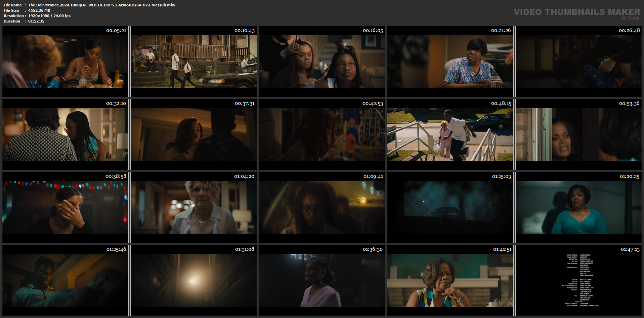Click the Duration label
644x318 pixels.
coord(12,21)
